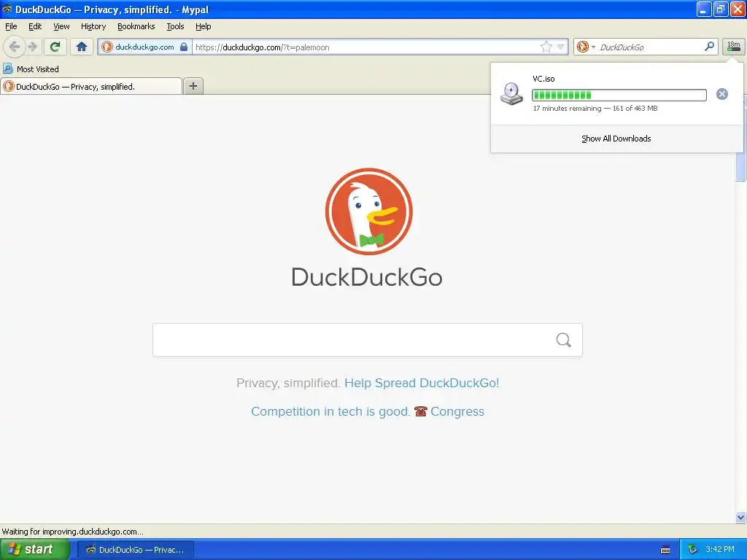Click the URL address bar field
Image resolution: width=747 pixels, height=560 pixels.
pos(365,47)
